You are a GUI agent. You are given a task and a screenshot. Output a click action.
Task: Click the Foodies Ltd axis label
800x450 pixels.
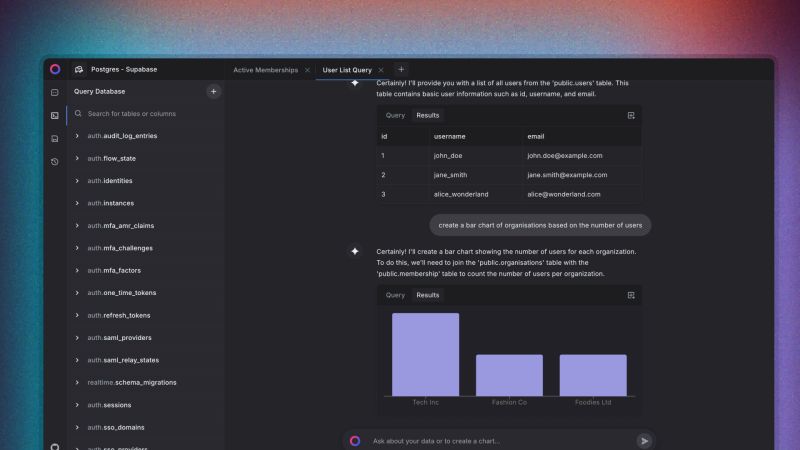pos(593,403)
